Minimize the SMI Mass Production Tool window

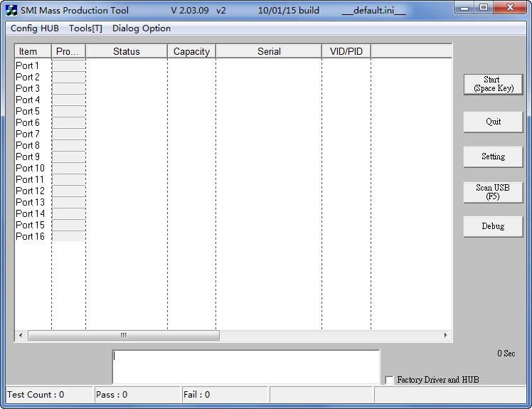coord(464,7)
